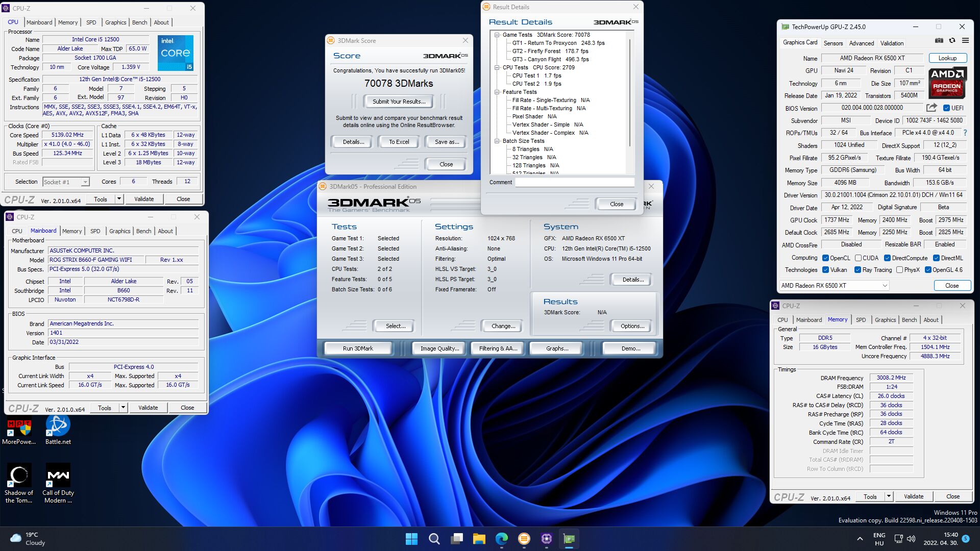980x551 pixels.
Task: Collapse CPU Tests tree node
Action: pos(497,68)
